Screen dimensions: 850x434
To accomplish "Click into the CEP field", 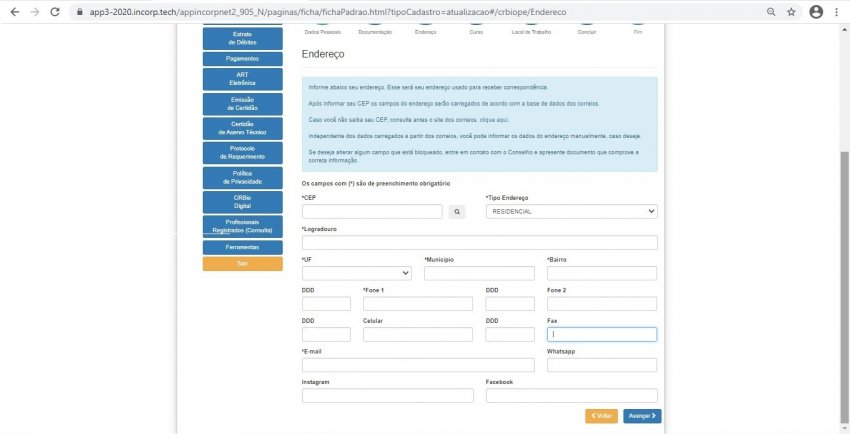I will click(x=372, y=212).
